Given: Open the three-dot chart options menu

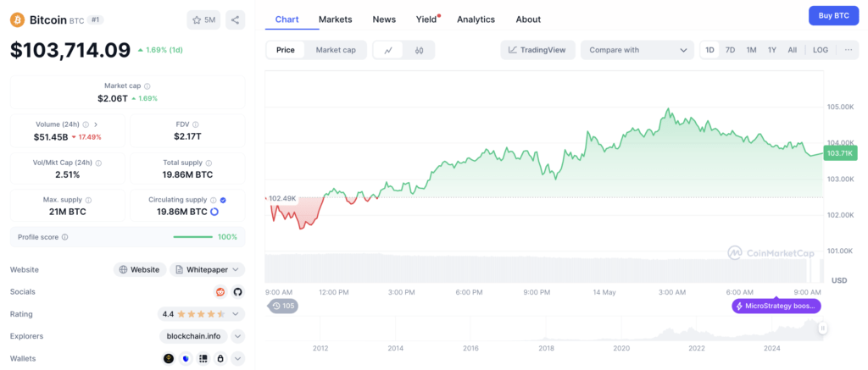Looking at the screenshot, I should tap(849, 50).
